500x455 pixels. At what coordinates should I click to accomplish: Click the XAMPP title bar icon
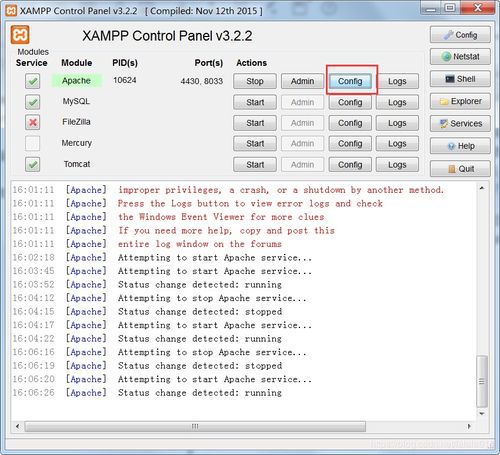[x=11, y=11]
